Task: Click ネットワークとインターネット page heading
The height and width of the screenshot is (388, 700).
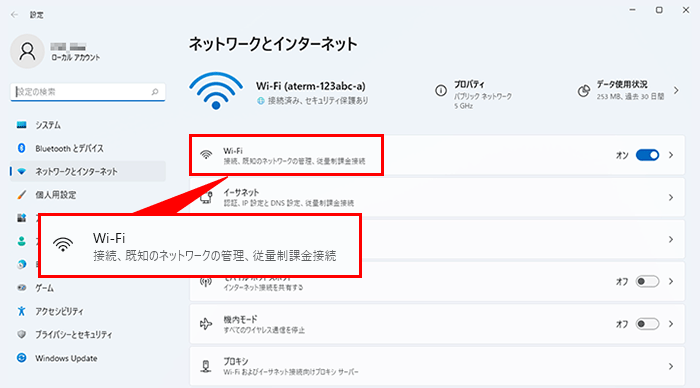Action: [x=273, y=44]
